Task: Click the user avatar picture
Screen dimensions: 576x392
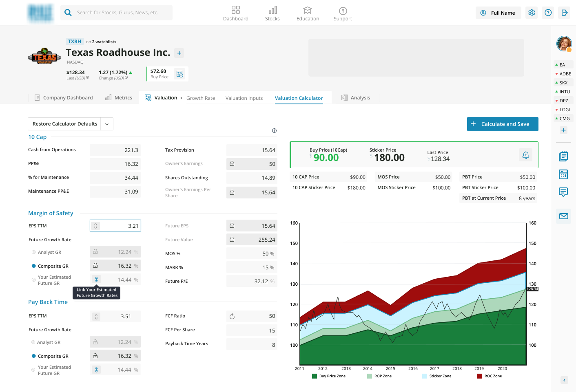Action: [x=564, y=43]
